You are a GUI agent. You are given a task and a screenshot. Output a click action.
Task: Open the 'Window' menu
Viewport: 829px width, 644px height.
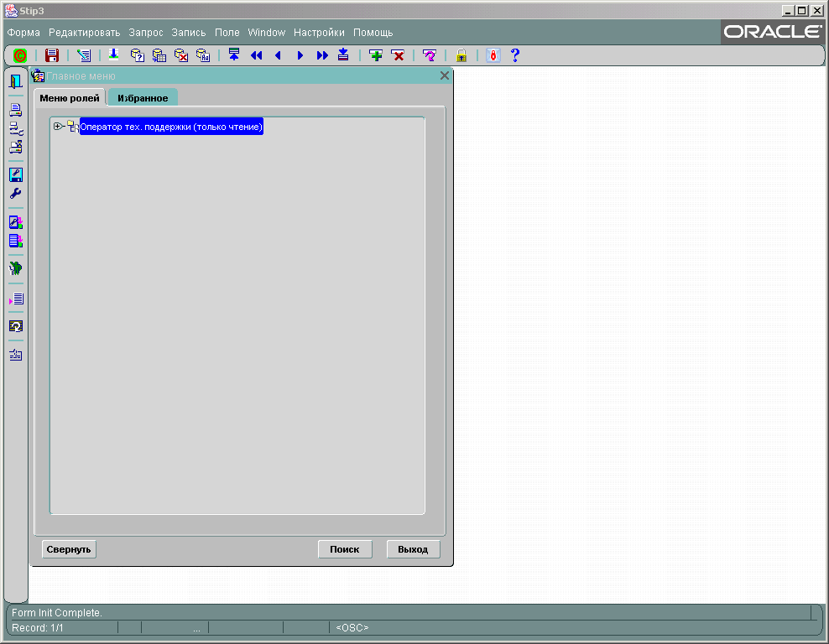click(x=267, y=33)
